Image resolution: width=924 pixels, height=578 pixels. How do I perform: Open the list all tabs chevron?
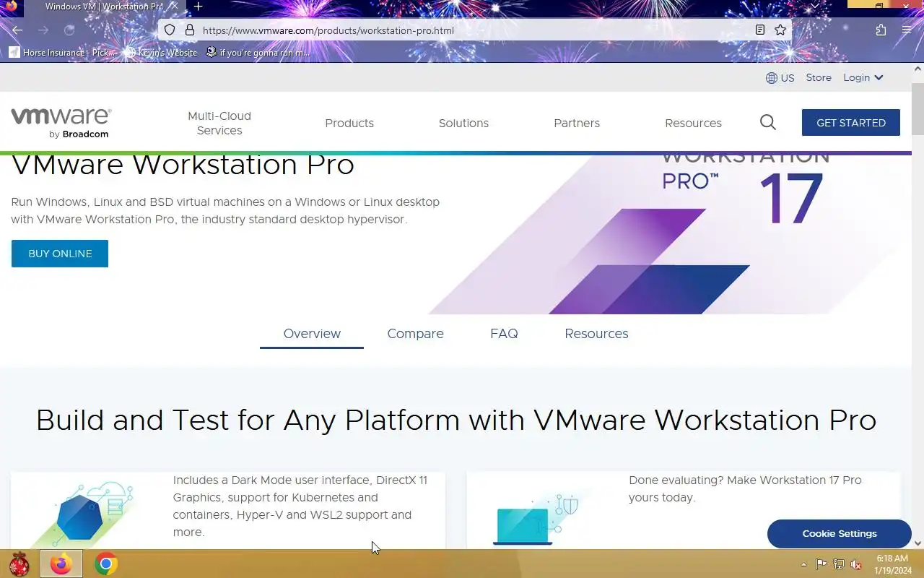pyautogui.click(x=815, y=6)
